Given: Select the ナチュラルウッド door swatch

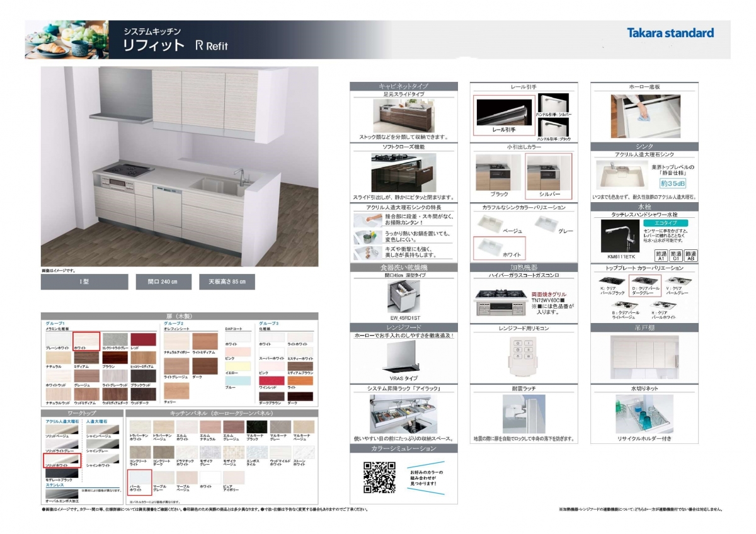Looking at the screenshot, I should click(57, 394).
